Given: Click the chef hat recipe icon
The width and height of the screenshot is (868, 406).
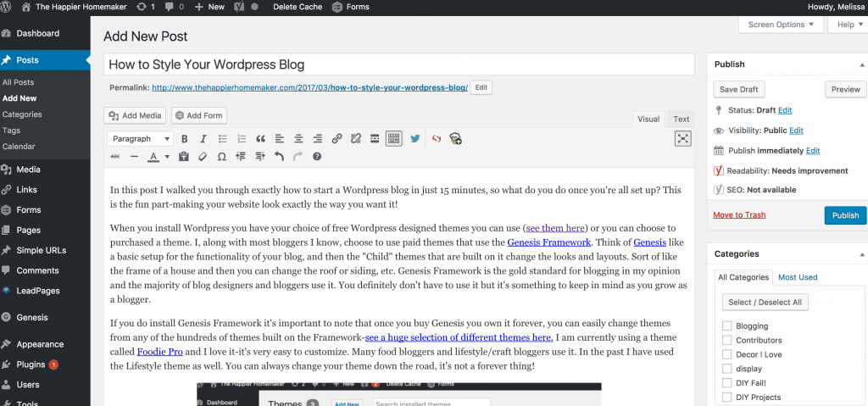Looking at the screenshot, I should pos(455,139).
